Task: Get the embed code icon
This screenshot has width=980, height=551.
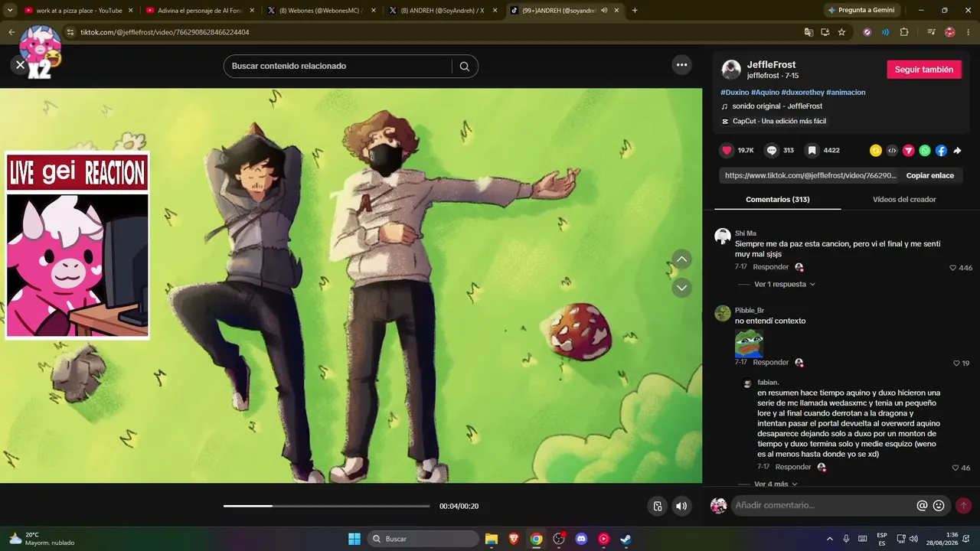Action: (x=892, y=151)
